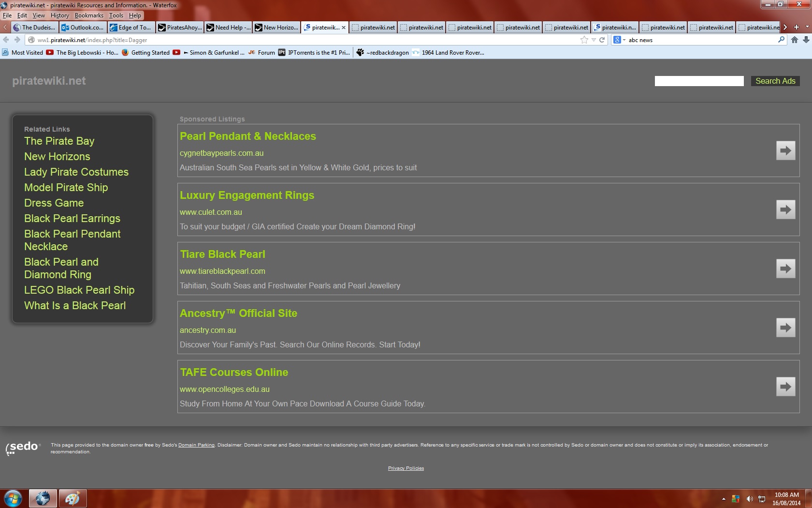Click the Search Ads button

(775, 81)
